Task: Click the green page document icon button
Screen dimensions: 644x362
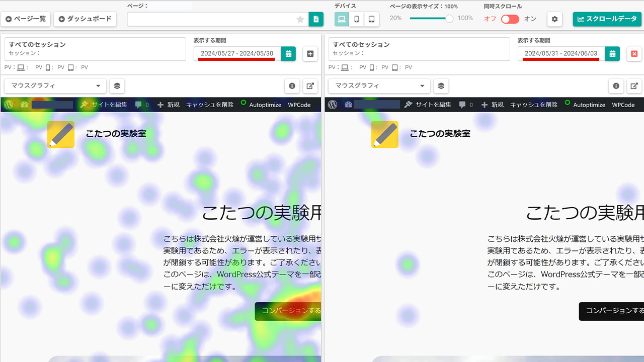Action: [316, 19]
